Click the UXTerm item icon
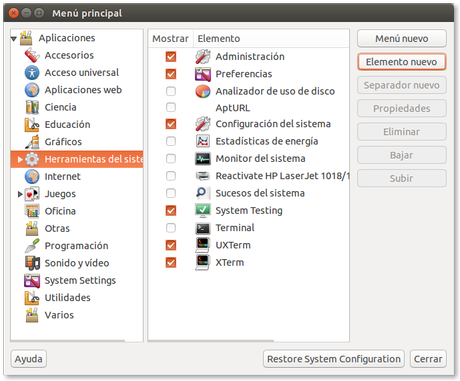Screen dimensions: 460x381 pos(203,245)
